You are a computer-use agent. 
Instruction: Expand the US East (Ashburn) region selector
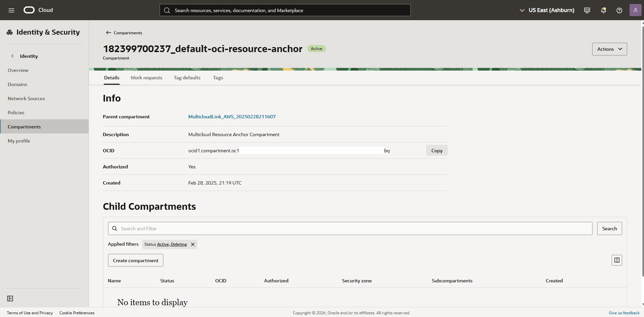[547, 10]
